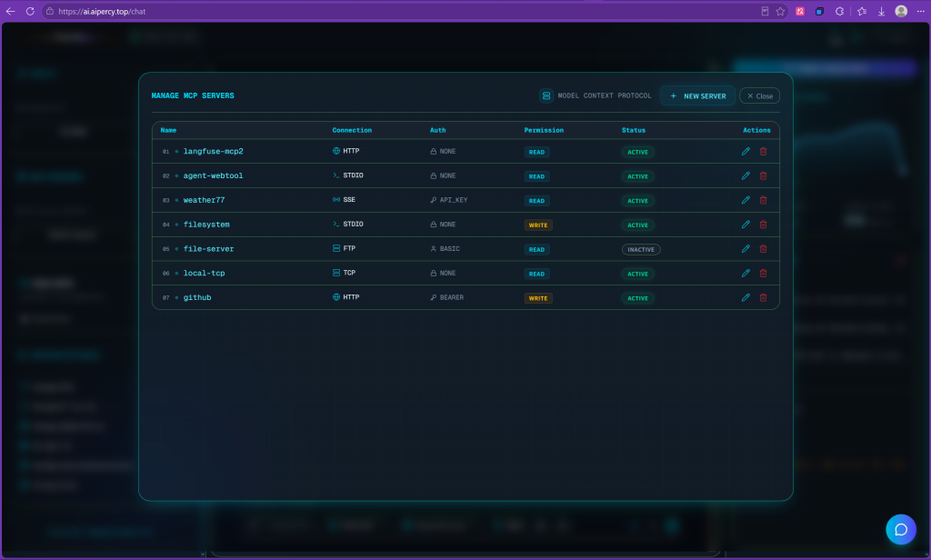Edit the langfuse-mcp2 server
931x560 pixels.
click(746, 152)
